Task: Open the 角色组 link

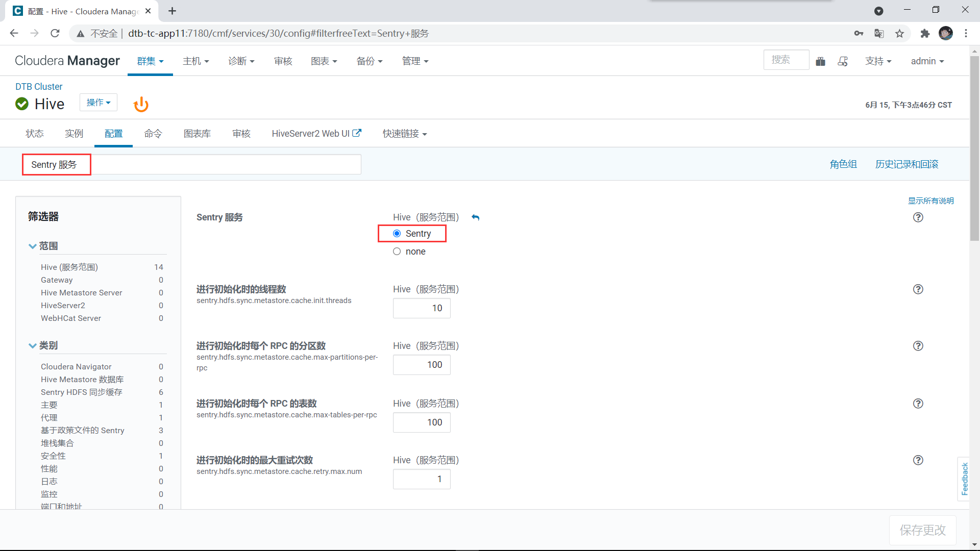Action: (843, 164)
